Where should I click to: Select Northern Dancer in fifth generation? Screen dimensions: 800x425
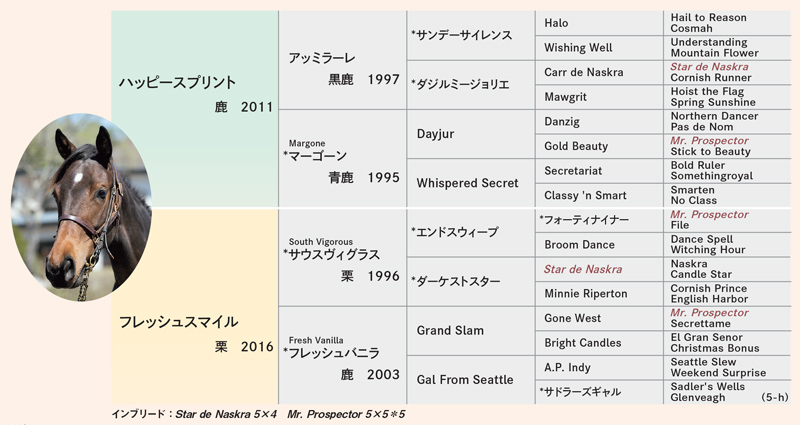[714, 116]
